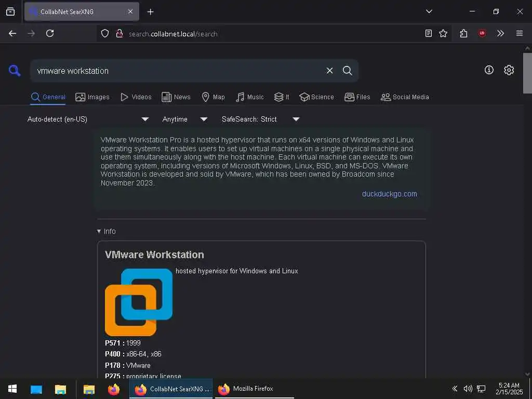Viewport: 532px width, 399px height.
Task: Switch to News search category
Action: [176, 97]
